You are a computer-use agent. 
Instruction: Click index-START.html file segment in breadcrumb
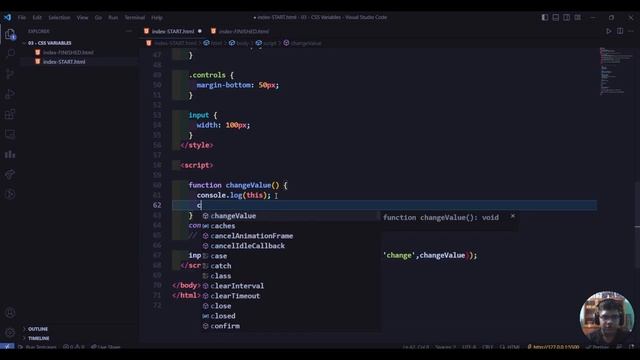click(x=171, y=43)
